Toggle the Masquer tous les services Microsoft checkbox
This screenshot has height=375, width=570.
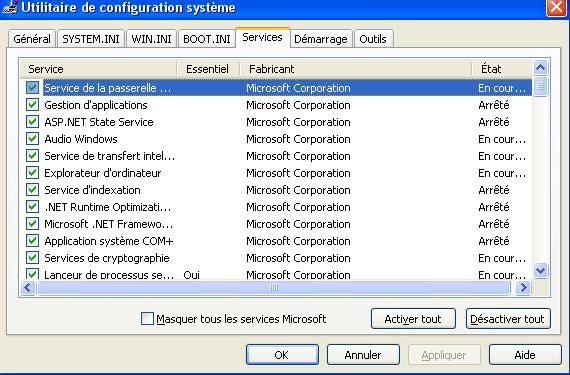point(147,319)
